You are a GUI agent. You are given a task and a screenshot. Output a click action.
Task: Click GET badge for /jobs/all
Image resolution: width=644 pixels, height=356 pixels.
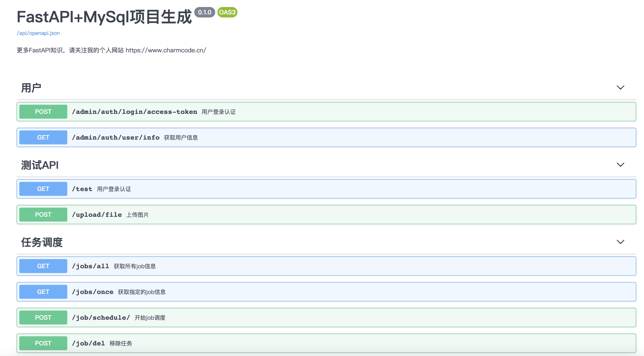[x=43, y=266]
